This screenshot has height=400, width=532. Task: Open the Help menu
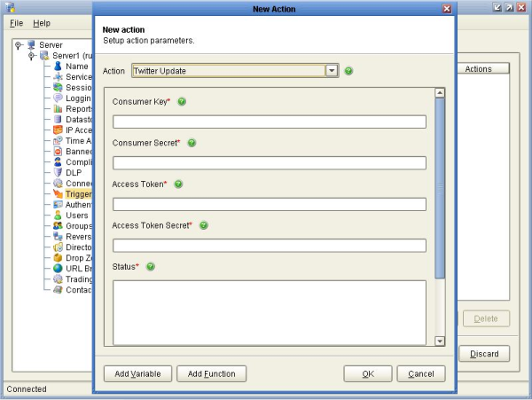[x=42, y=23]
